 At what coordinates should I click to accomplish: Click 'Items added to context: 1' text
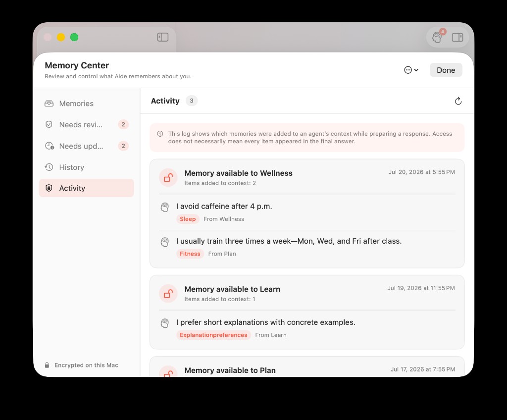(220, 299)
